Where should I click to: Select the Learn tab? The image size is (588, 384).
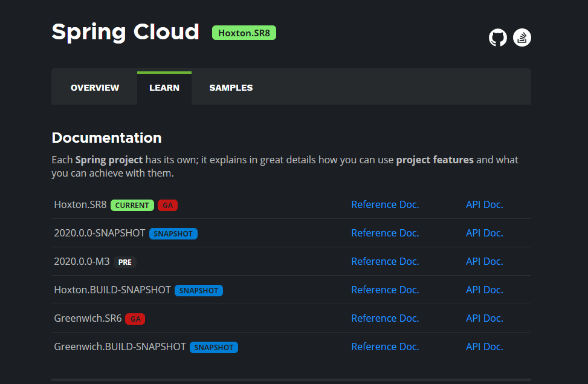tap(164, 88)
